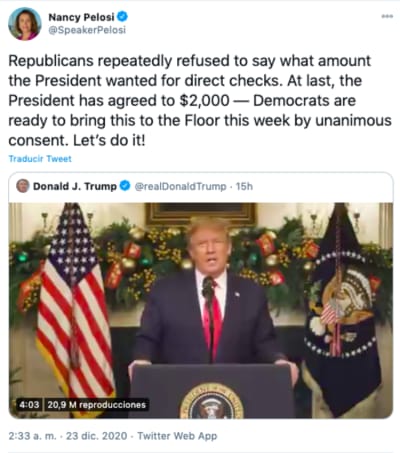Click the Nancy Pelosi display name

[x=81, y=17]
